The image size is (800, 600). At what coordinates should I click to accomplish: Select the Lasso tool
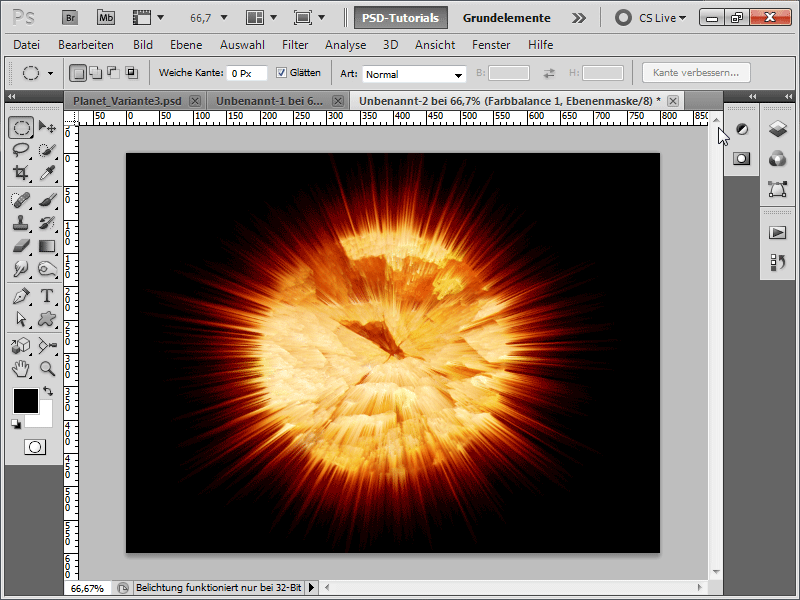click(x=21, y=150)
